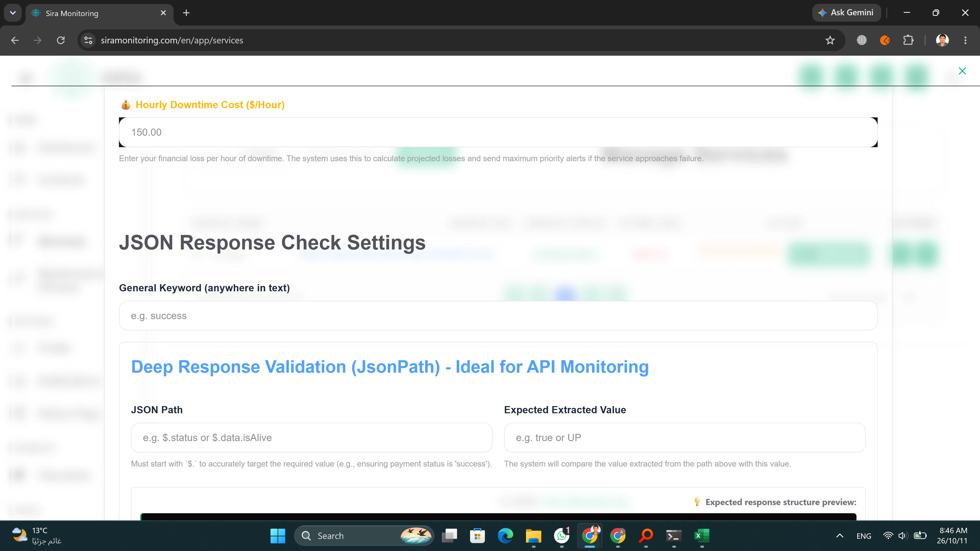Go back using browser back arrow
The width and height of the screenshot is (980, 551).
coord(15,40)
